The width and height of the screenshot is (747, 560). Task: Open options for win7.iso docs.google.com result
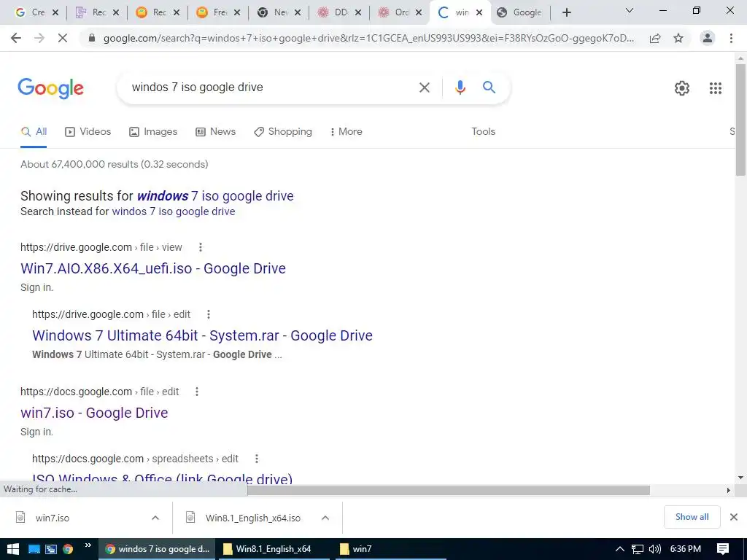point(197,392)
